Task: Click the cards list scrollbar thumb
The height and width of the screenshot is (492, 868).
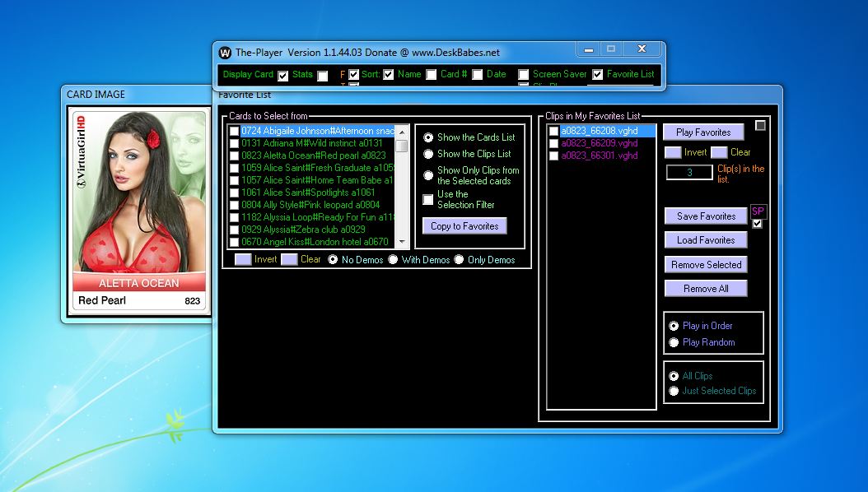Action: (403, 146)
